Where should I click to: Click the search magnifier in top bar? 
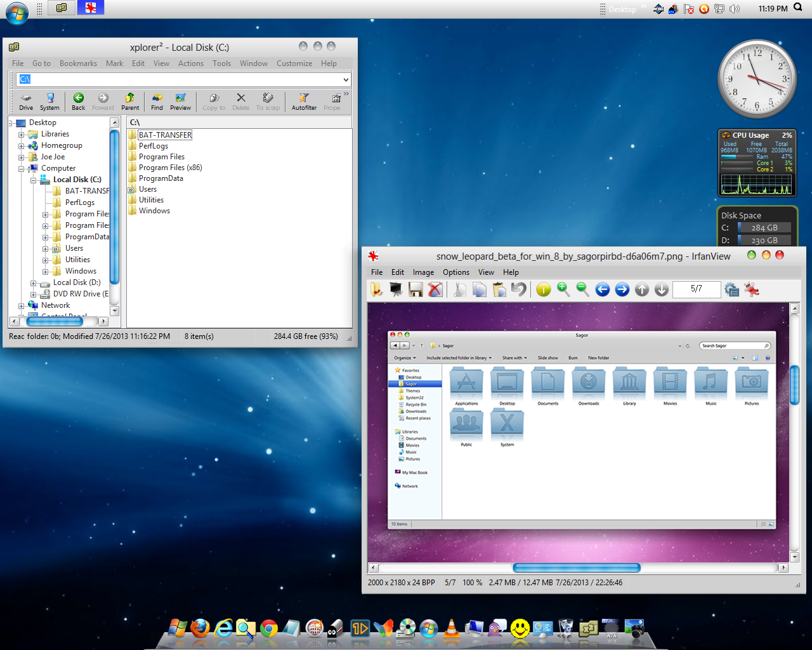[x=798, y=8]
